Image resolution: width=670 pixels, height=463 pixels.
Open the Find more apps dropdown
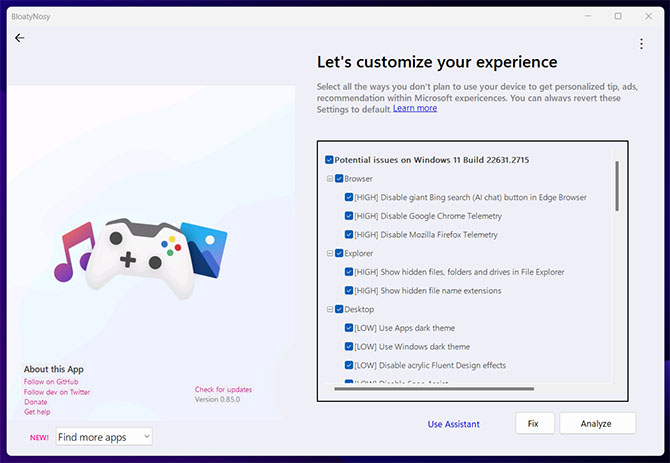pyautogui.click(x=104, y=437)
